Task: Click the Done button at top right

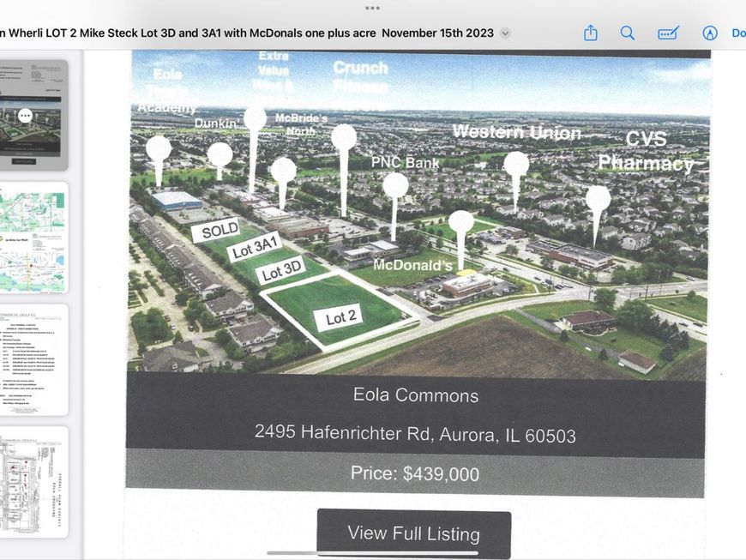Action: 737,33
